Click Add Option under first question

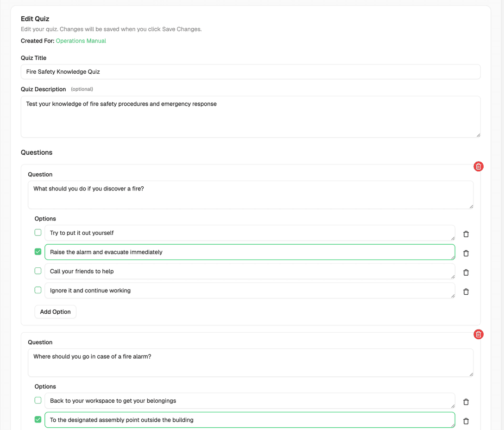point(55,312)
